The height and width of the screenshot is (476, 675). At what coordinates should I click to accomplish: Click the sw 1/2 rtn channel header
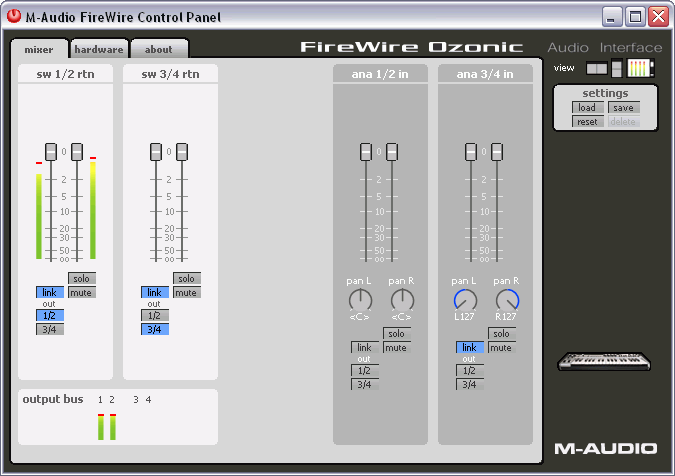pos(65,74)
